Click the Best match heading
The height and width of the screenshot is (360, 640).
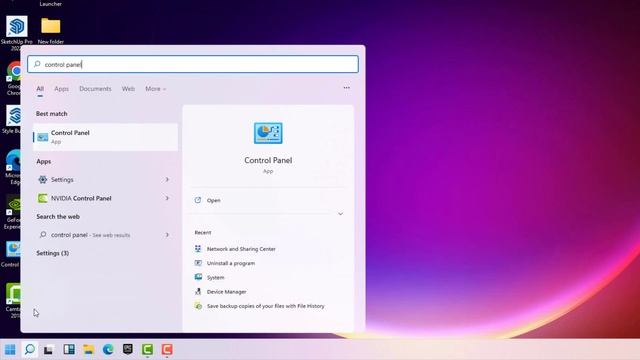coord(52,114)
